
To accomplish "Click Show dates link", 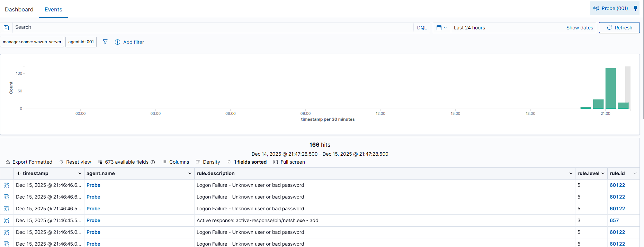I will pyautogui.click(x=580, y=28).
